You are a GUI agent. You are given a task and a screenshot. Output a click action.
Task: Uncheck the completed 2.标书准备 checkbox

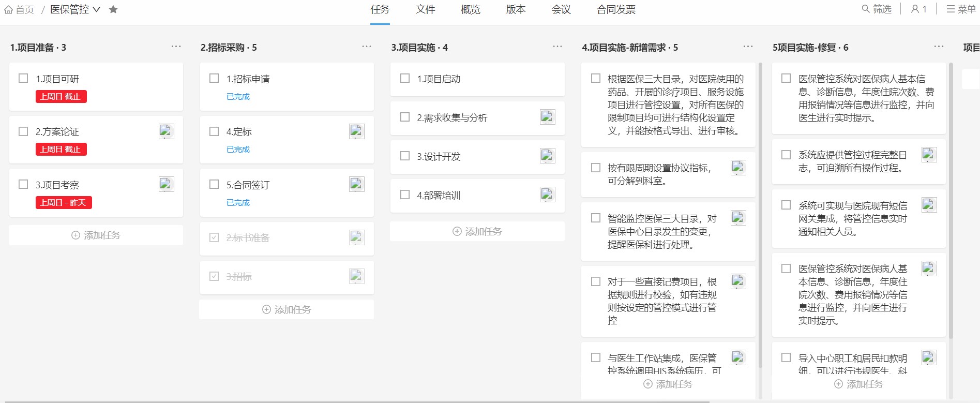click(x=214, y=237)
